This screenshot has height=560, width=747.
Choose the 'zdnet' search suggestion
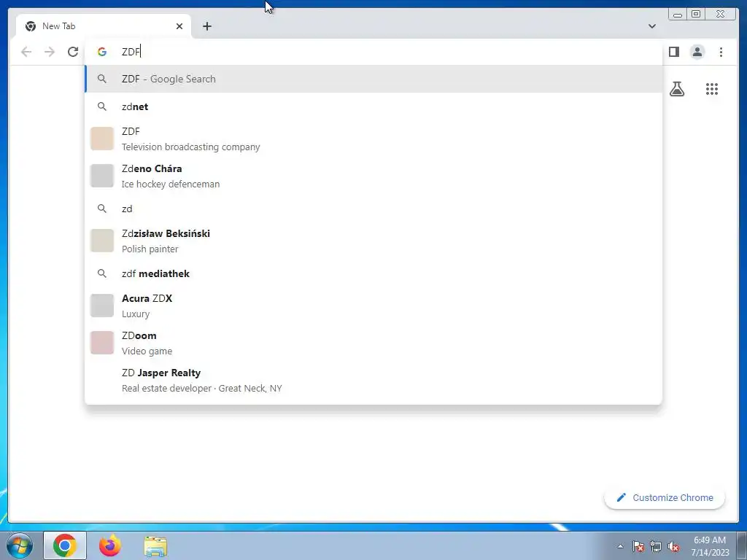[x=373, y=106]
